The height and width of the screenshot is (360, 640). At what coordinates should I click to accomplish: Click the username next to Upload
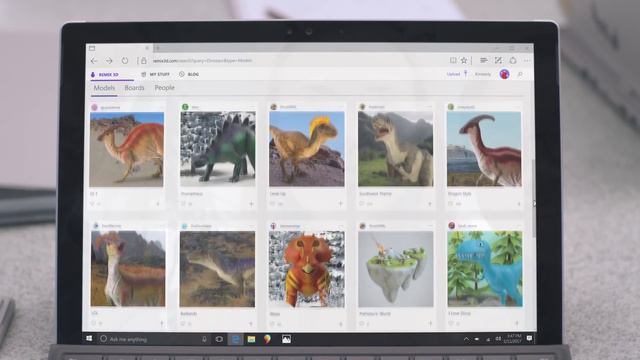tap(482, 74)
